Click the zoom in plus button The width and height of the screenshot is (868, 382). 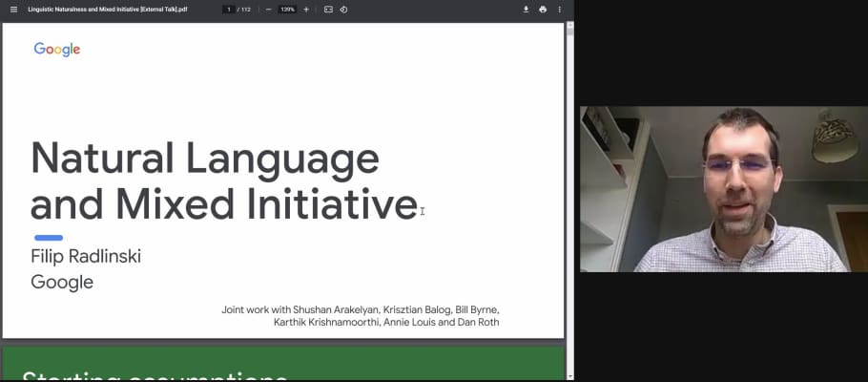tap(306, 10)
